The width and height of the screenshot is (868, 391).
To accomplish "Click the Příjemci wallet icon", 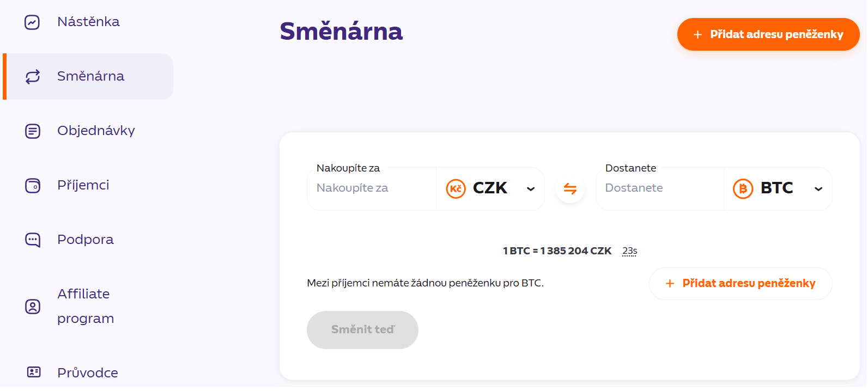I will tap(33, 186).
